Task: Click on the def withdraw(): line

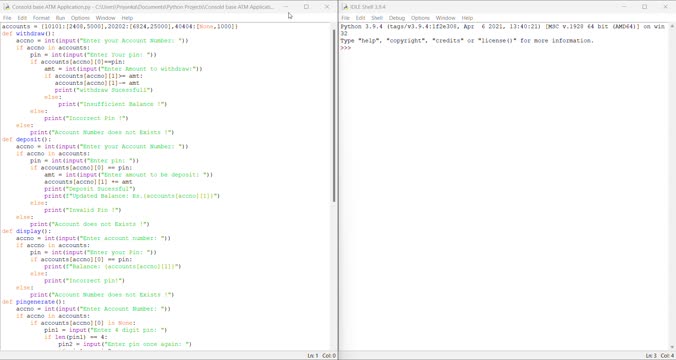Action: coord(28,34)
